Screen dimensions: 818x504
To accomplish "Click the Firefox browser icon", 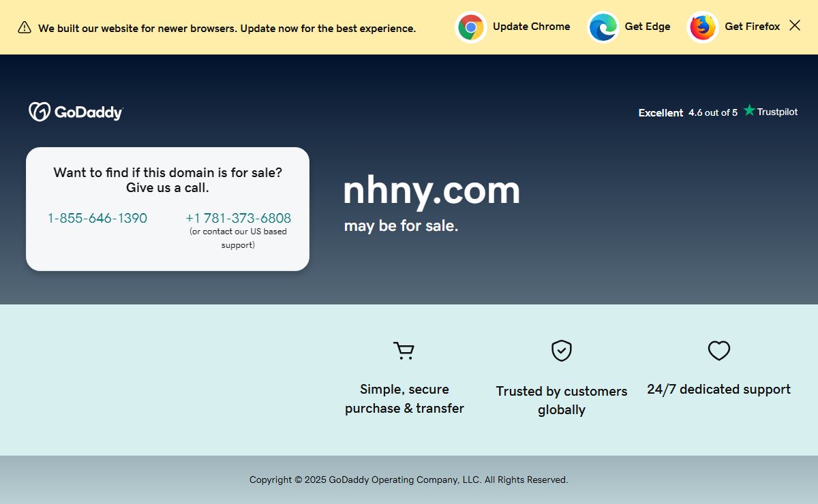I will tap(703, 27).
